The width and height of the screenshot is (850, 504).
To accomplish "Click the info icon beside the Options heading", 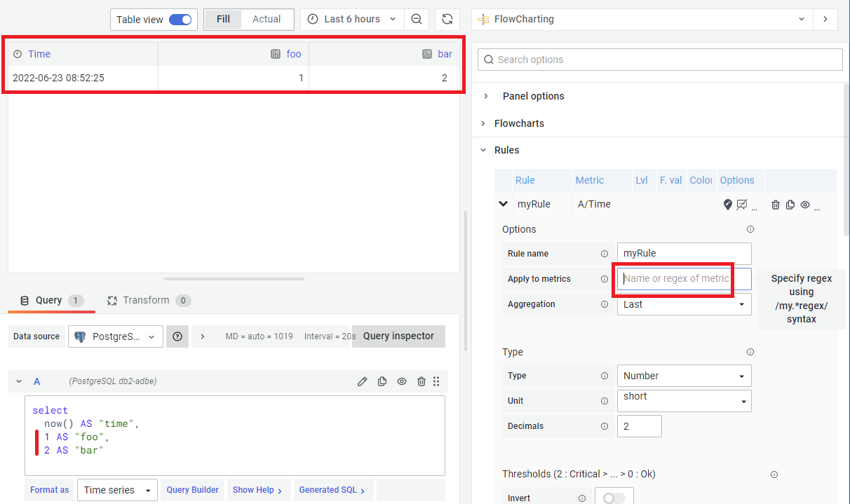I will [x=750, y=229].
